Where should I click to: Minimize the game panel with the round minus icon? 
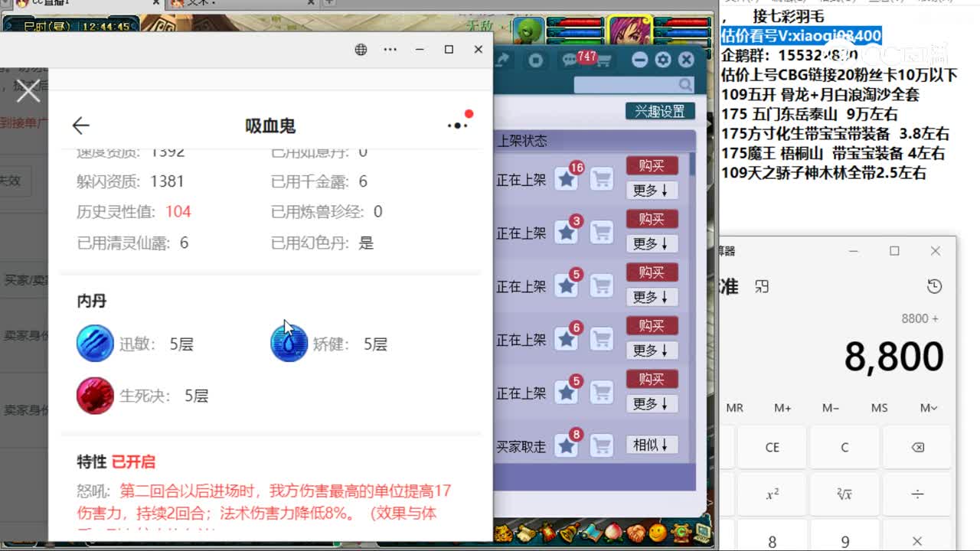pyautogui.click(x=640, y=60)
